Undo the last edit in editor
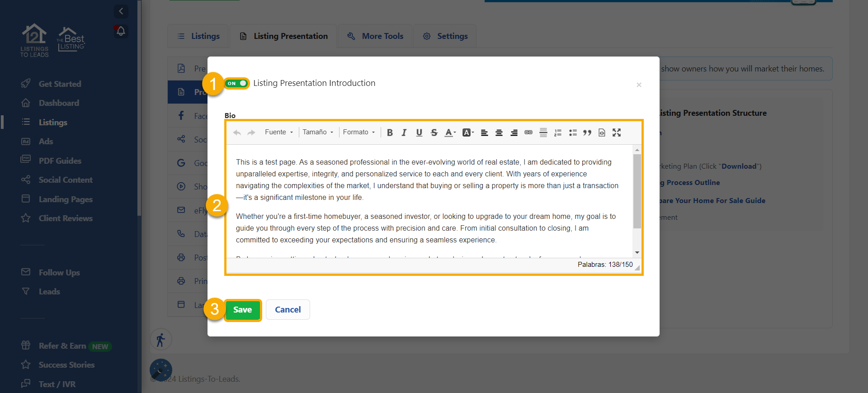The width and height of the screenshot is (868, 393). (x=237, y=133)
